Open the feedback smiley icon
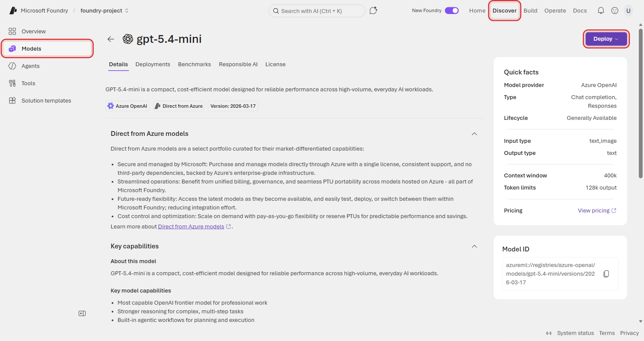Image resolution: width=644 pixels, height=341 pixels. coord(615,11)
